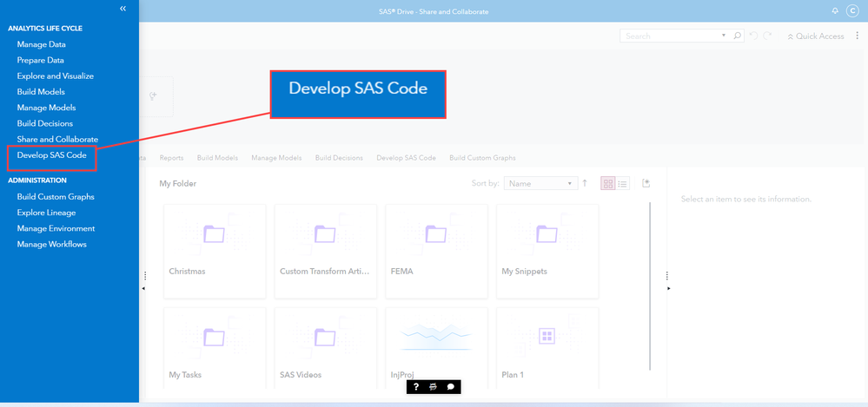Open the Sort by Name dropdown
Screen dimensions: 868x407
(x=540, y=184)
